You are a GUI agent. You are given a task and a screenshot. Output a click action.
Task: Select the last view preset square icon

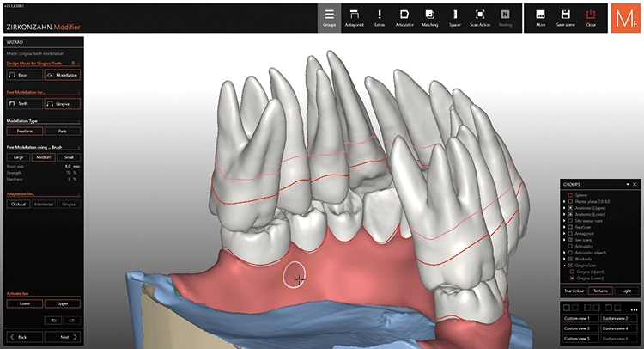[x=617, y=308]
